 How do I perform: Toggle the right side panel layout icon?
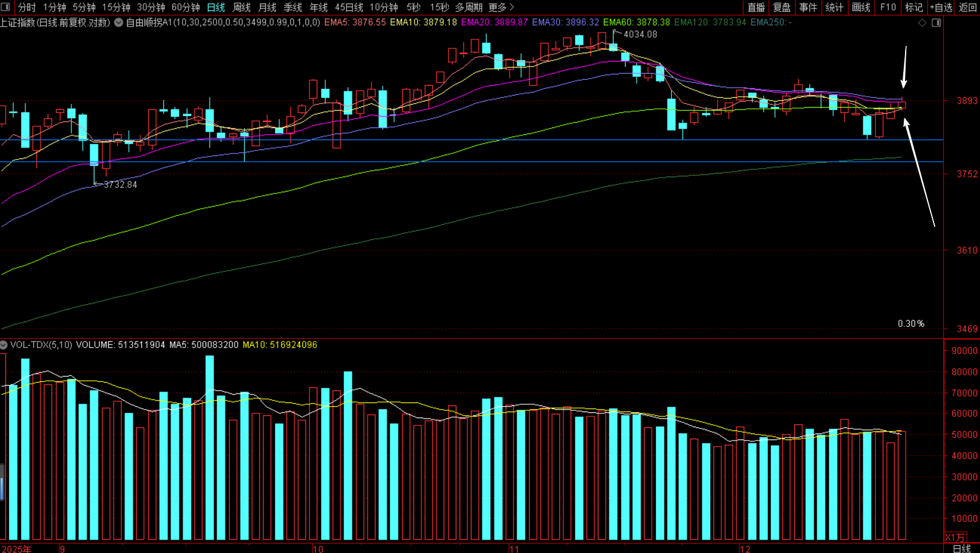[936, 22]
